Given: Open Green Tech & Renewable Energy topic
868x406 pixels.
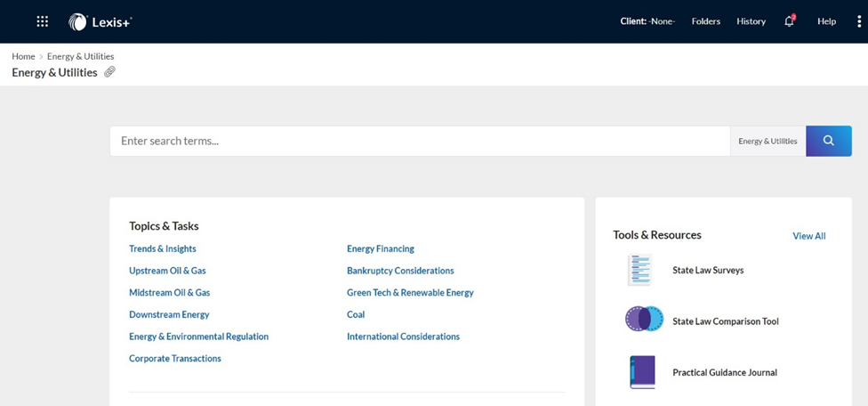Looking at the screenshot, I should click(x=410, y=292).
